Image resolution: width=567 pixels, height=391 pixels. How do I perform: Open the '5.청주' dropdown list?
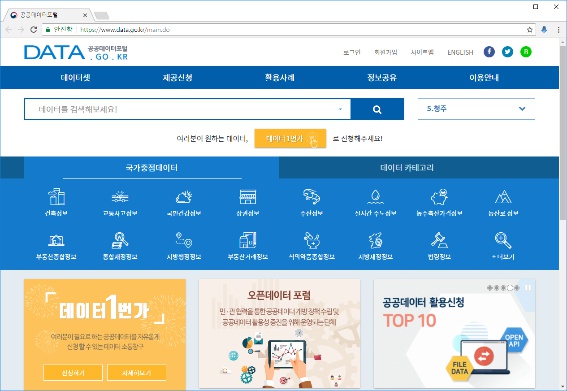pos(476,109)
